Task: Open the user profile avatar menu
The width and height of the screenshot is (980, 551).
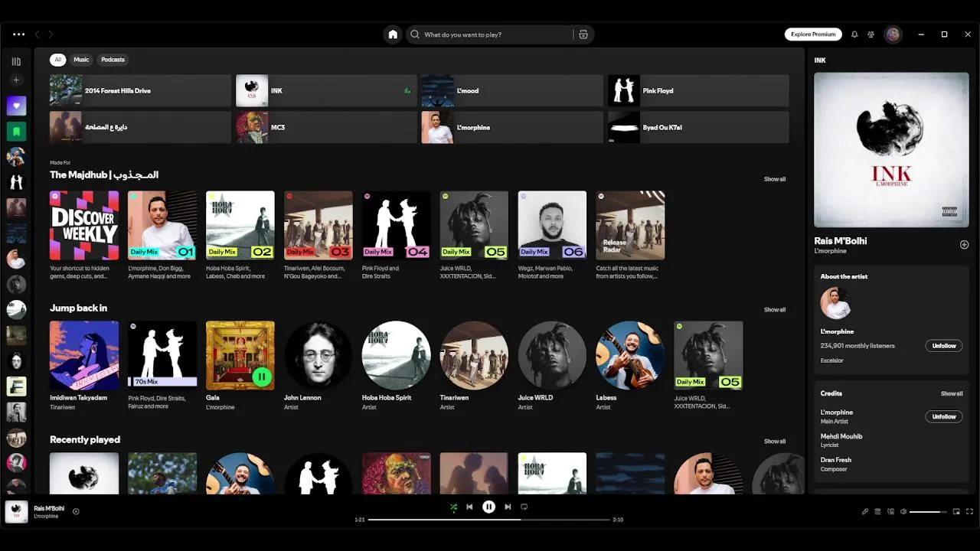Action: click(x=893, y=34)
